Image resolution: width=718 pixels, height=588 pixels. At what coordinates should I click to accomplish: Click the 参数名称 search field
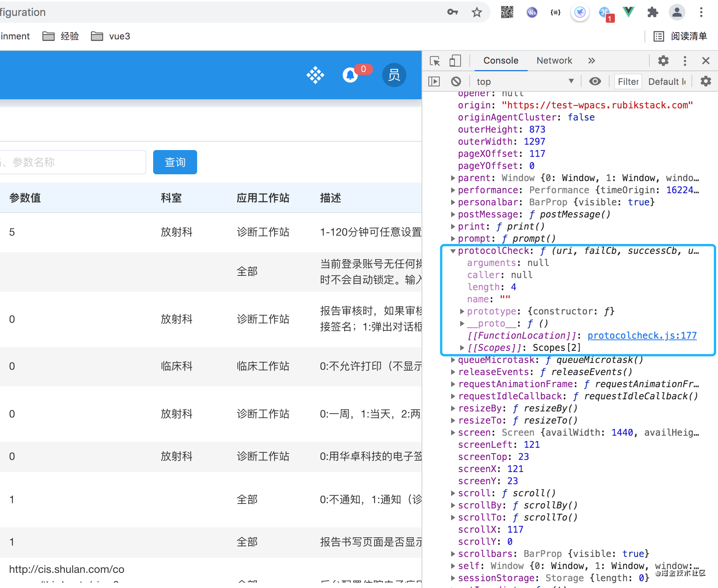(x=72, y=162)
